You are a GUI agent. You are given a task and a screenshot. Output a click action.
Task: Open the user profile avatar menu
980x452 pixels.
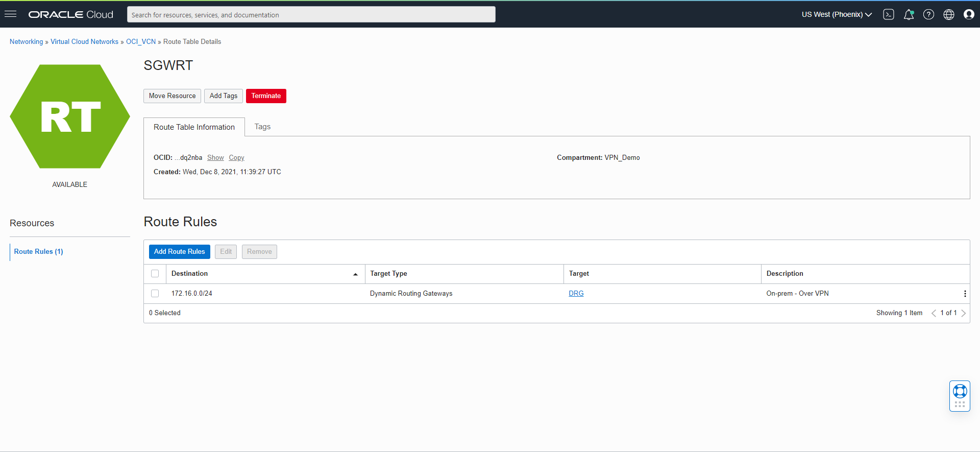pos(968,14)
